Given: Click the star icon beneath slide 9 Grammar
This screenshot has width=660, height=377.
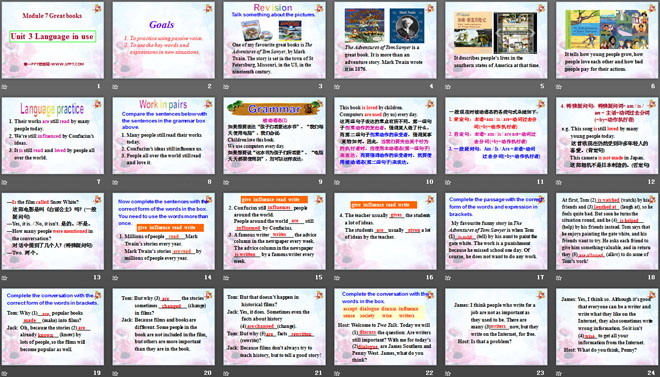Looking at the screenshot, I should (226, 182).
